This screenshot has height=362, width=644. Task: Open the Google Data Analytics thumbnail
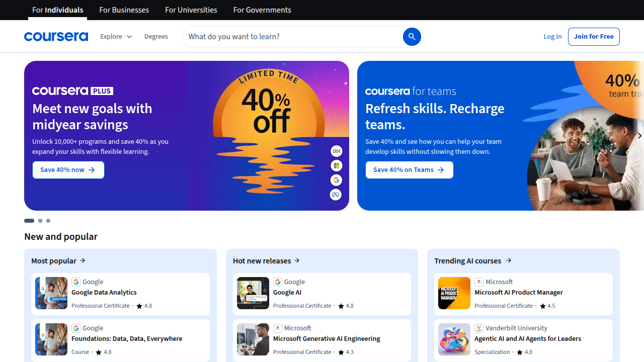point(51,293)
